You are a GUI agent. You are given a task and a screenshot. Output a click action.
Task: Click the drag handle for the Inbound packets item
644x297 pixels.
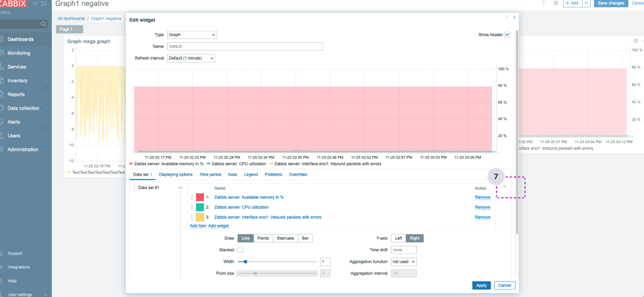coord(192,217)
